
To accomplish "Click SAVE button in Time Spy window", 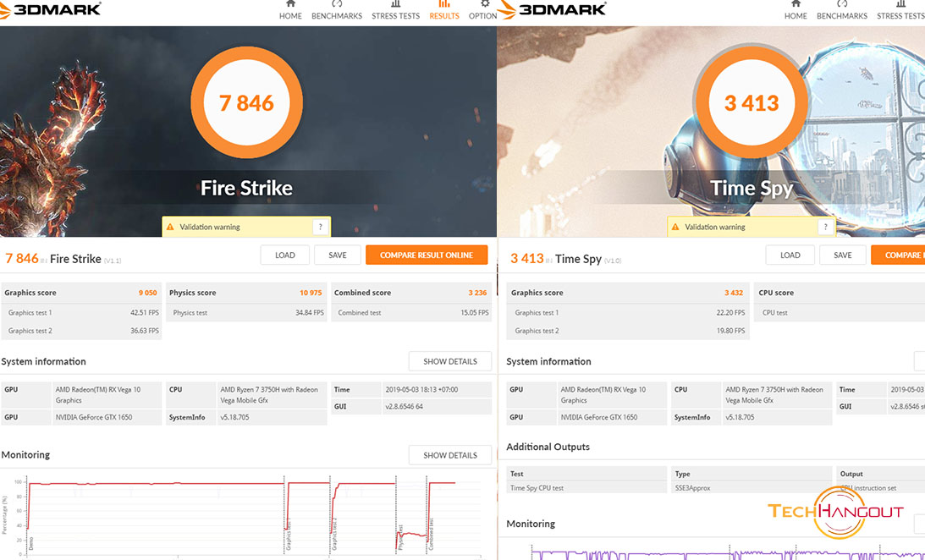I will pos(842,255).
